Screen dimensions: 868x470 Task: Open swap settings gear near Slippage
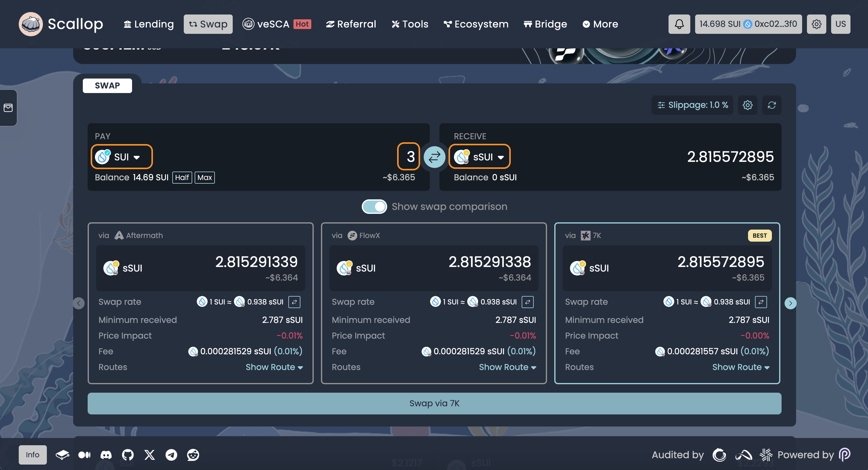[747, 105]
